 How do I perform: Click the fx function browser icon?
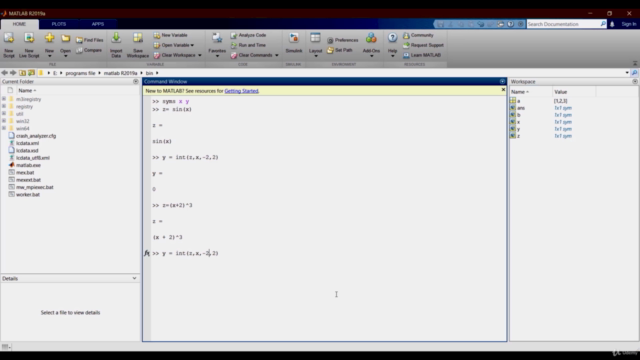147,253
